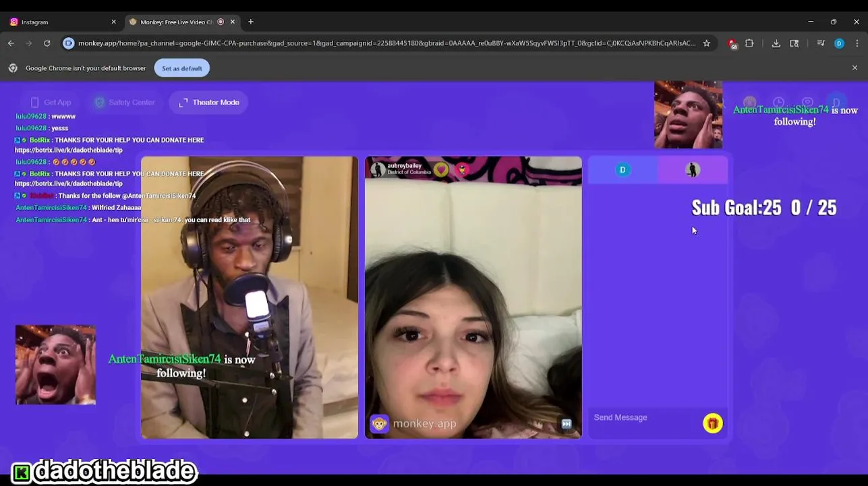Go forward to the next page

pos(29,43)
